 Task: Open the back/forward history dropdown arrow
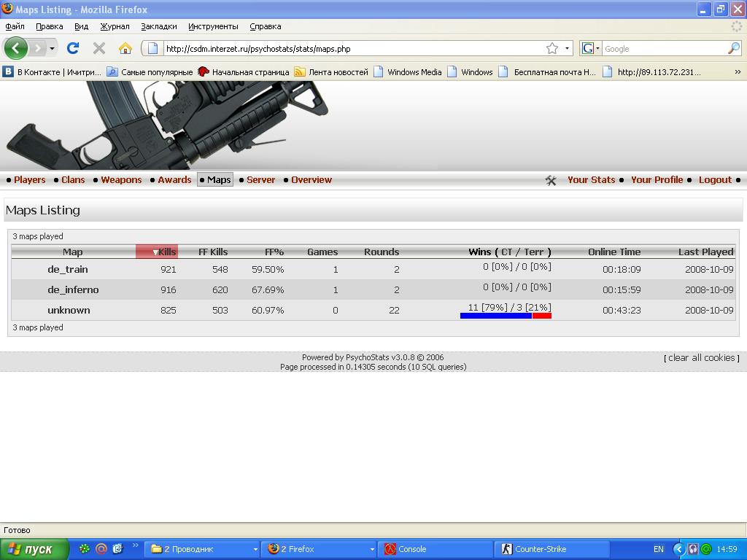(x=52, y=48)
